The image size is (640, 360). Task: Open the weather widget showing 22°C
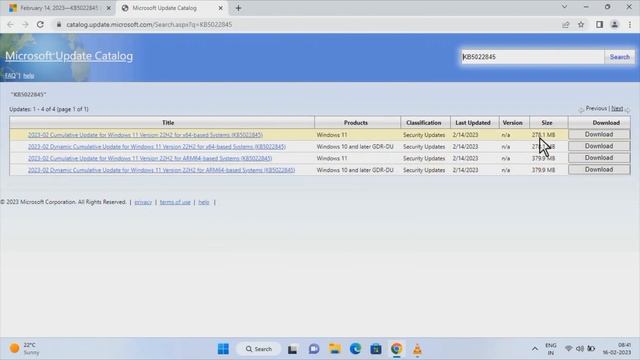pyautogui.click(x=24, y=349)
